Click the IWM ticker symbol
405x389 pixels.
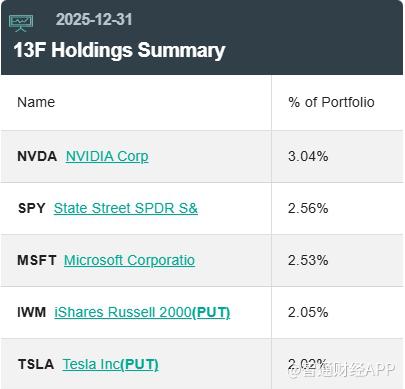32,312
